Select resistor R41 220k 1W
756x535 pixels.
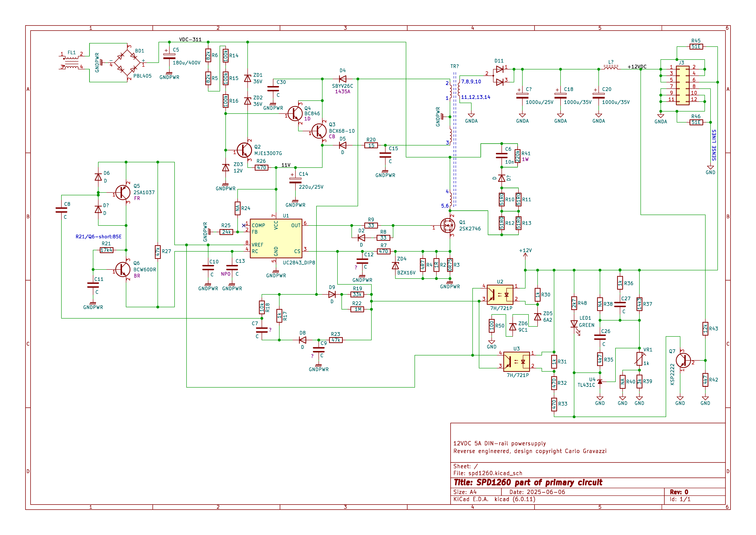(518, 156)
